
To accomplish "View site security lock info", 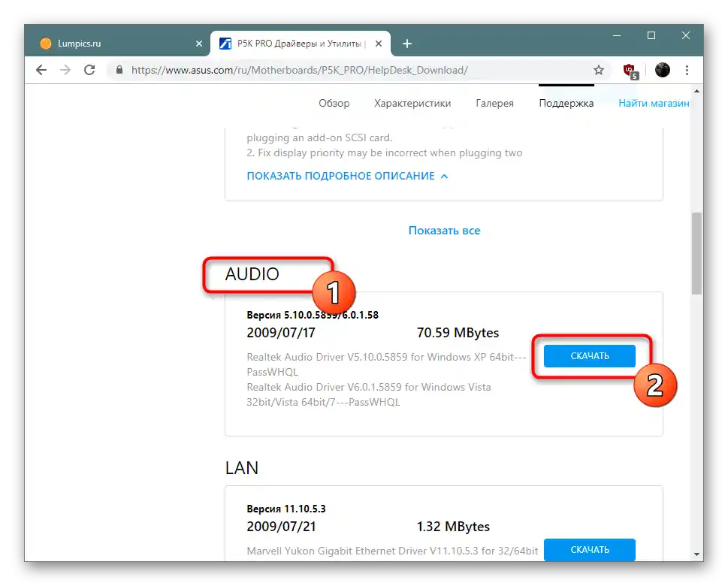I will pyautogui.click(x=119, y=70).
